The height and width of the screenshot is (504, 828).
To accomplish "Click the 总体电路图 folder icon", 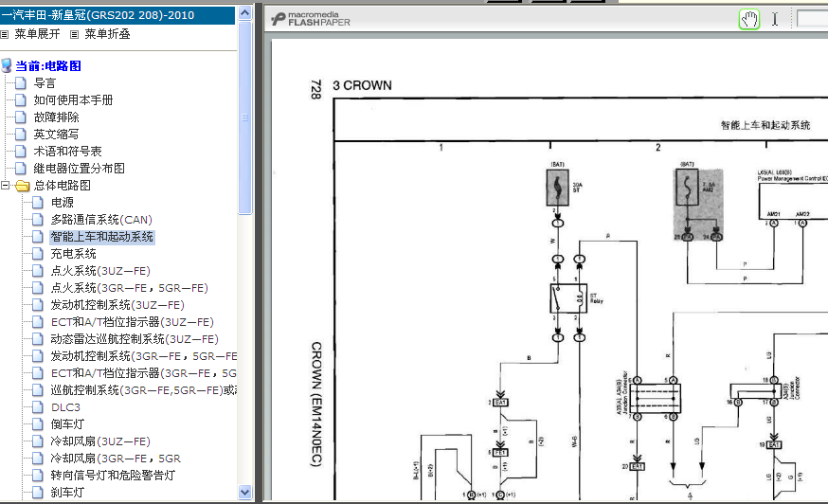I will click(22, 186).
